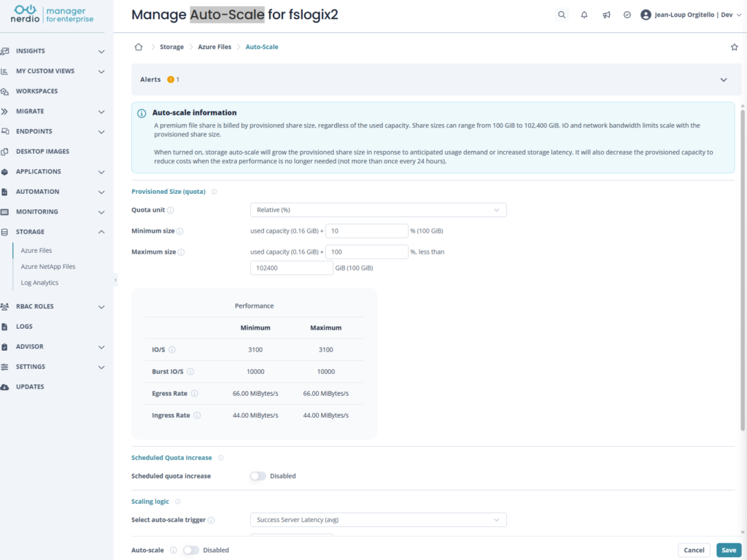Click the Desktop Images sidebar icon
Screen dimensions: 747x560
[x=5, y=152]
